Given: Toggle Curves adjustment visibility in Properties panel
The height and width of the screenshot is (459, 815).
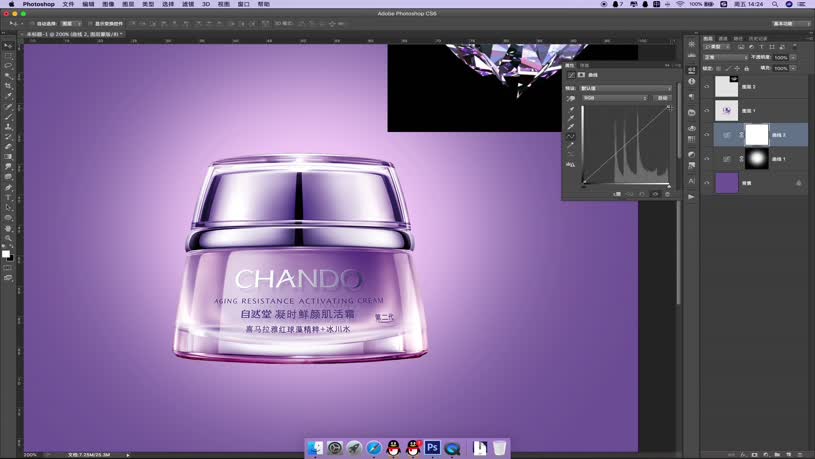Looking at the screenshot, I should click(x=655, y=194).
